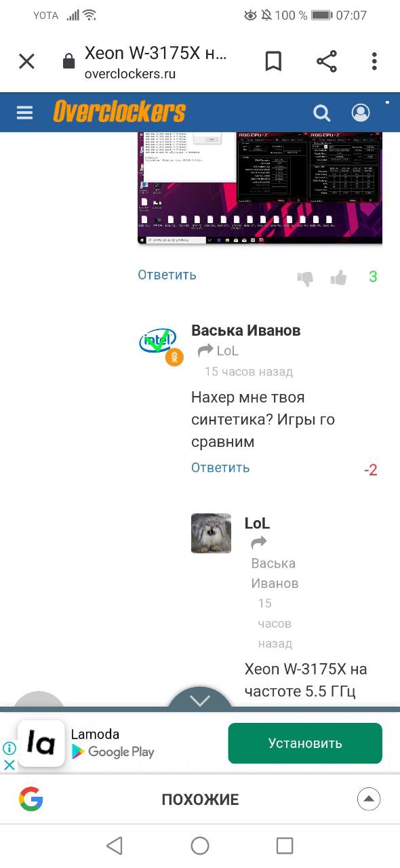This screenshot has width=400, height=868.
Task: Close the custom tab with X
Action: (26, 62)
